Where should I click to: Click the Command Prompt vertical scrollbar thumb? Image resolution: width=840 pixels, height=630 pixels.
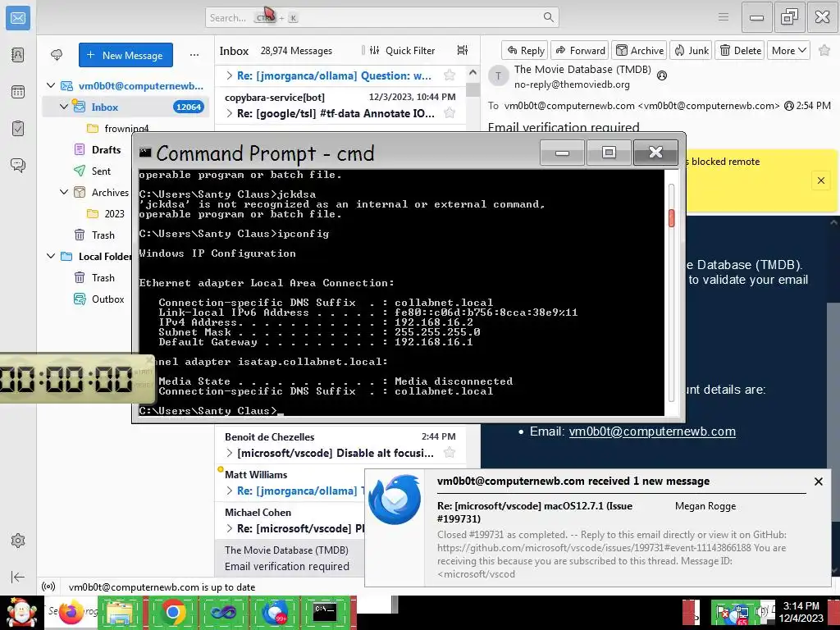pyautogui.click(x=671, y=218)
